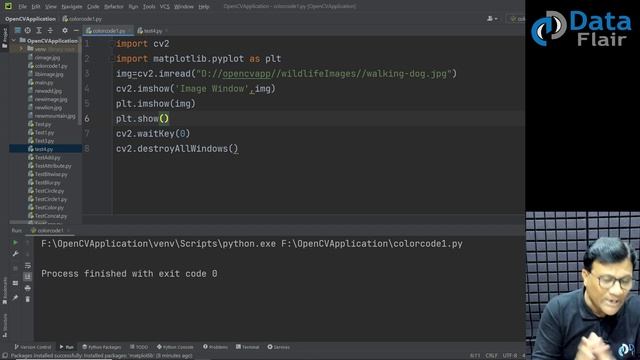Open Run tool window button at bottom
The width and height of the screenshot is (640, 360).
66,347
